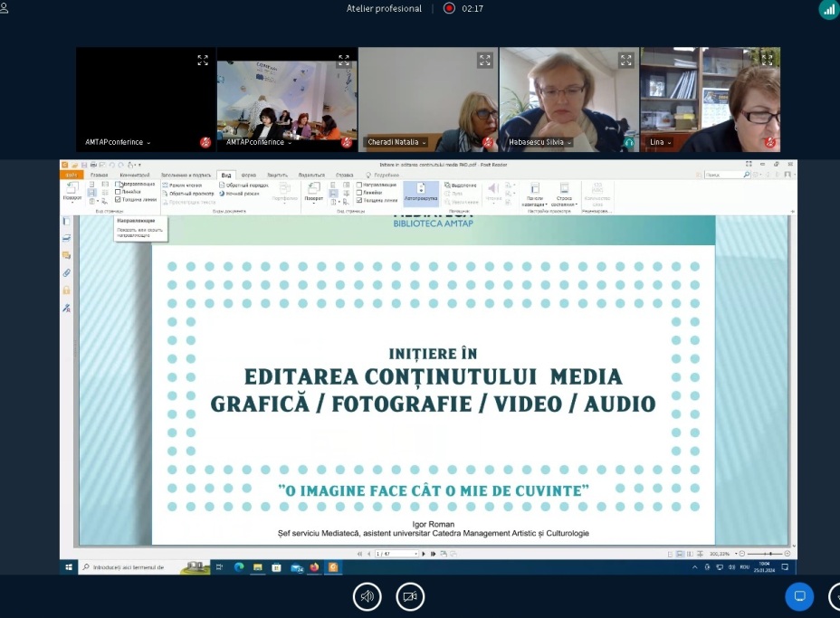Viewport: 840px width, 618px height.
Task: Toggle the left Линейки checkbox
Action: pos(118,192)
